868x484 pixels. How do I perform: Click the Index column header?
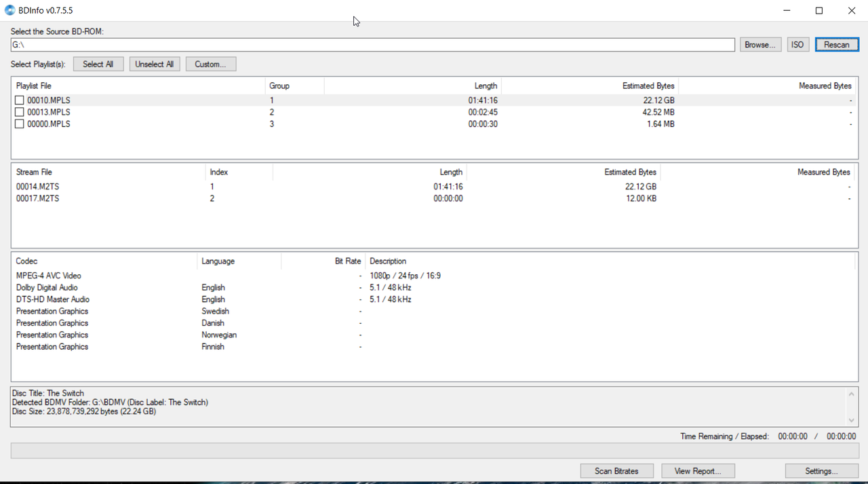coord(239,172)
